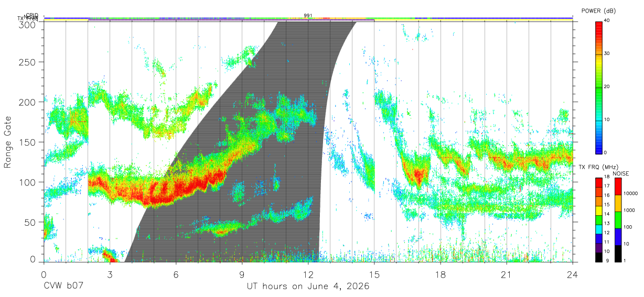Click the UT hours axis tick label 0

(x=44, y=275)
